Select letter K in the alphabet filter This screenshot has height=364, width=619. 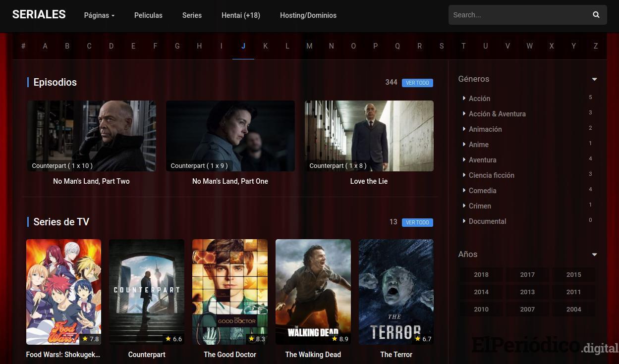[265, 46]
